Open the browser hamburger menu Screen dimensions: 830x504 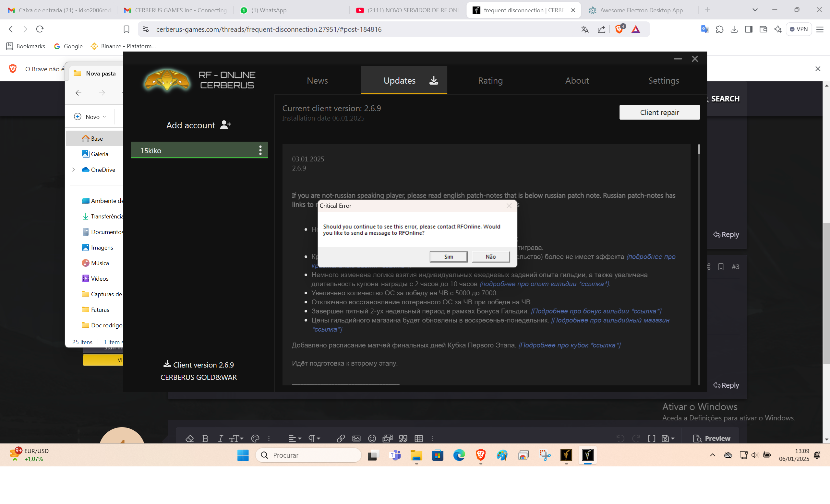(820, 29)
